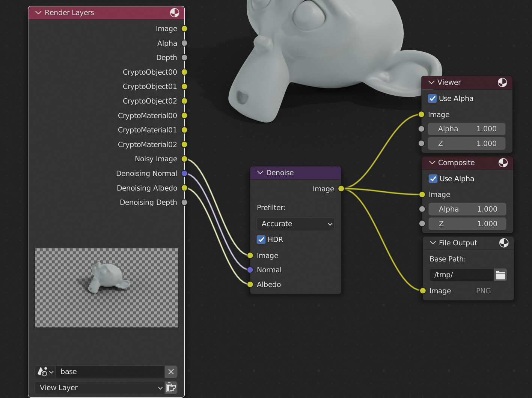
Task: Toggle preview icon on Viewer node
Action: click(502, 83)
